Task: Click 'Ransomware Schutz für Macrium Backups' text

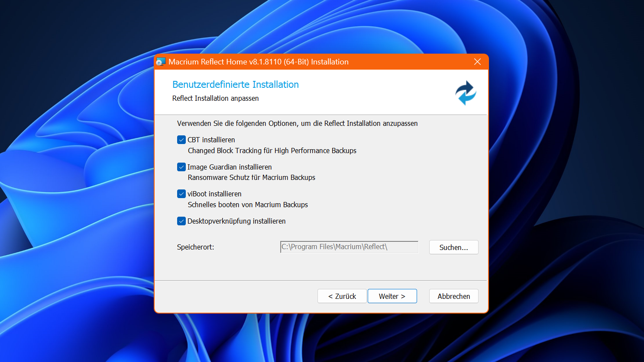Action: point(252,177)
